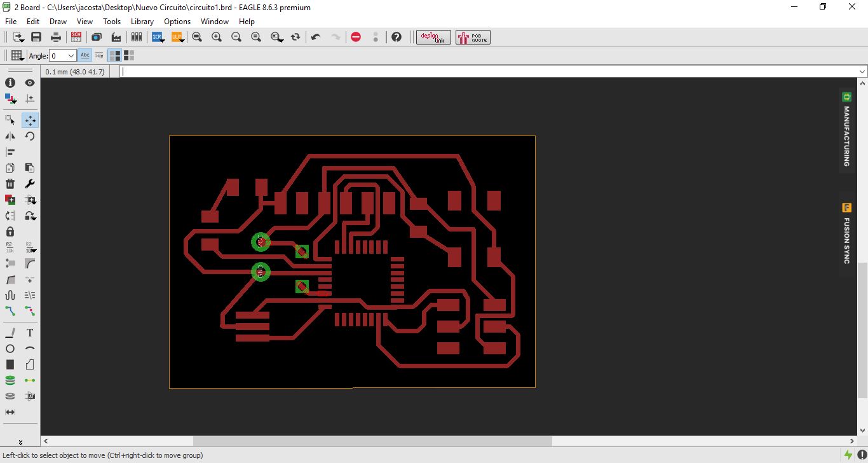The image size is (868, 463).
Task: Open the View menu
Action: click(85, 21)
